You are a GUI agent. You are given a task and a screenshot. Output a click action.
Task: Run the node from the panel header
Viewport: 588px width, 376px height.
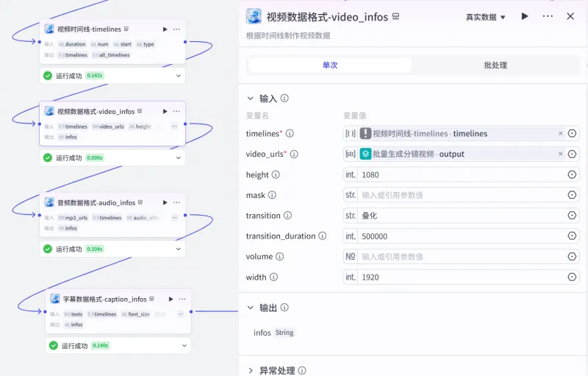[525, 16]
